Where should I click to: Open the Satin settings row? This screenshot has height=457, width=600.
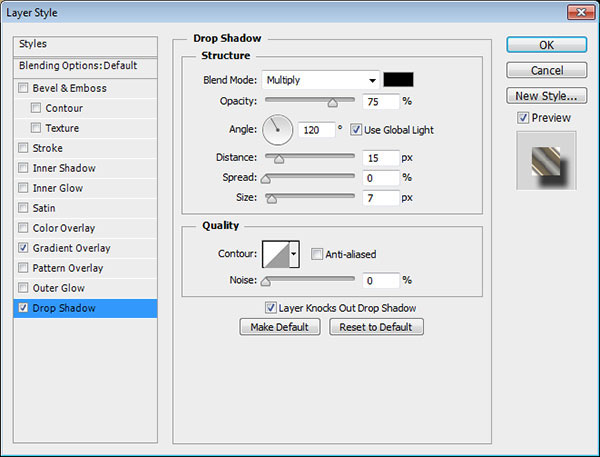click(x=85, y=208)
